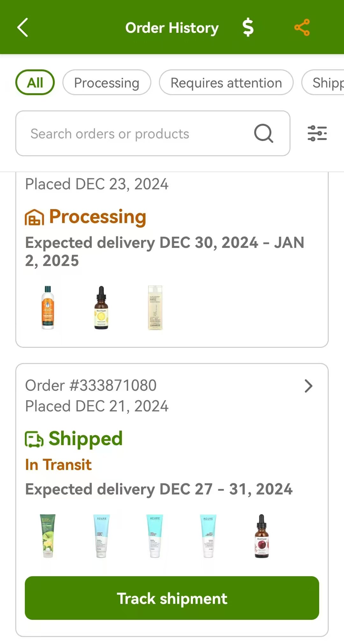Expand order #333871080 details chevron

(308, 386)
